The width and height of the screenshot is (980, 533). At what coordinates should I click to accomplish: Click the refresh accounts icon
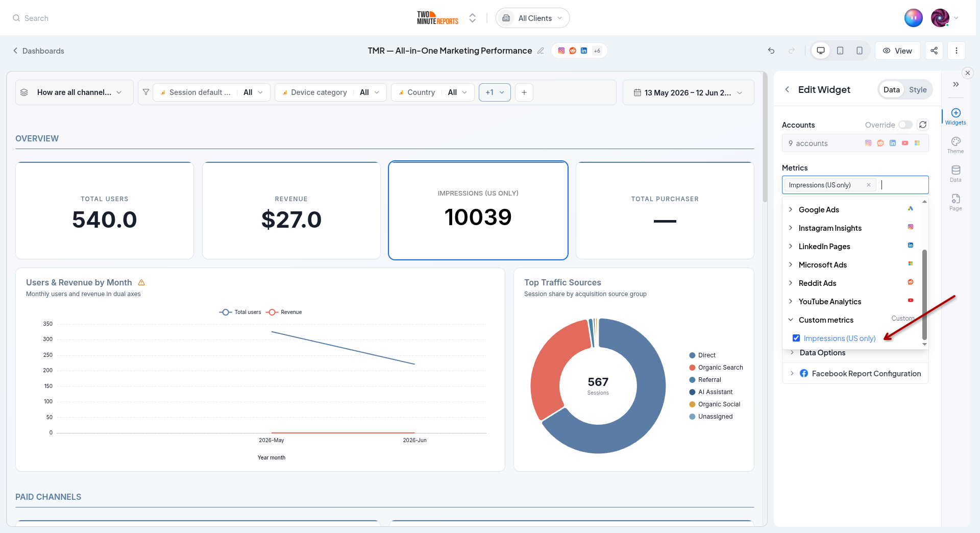click(x=923, y=125)
